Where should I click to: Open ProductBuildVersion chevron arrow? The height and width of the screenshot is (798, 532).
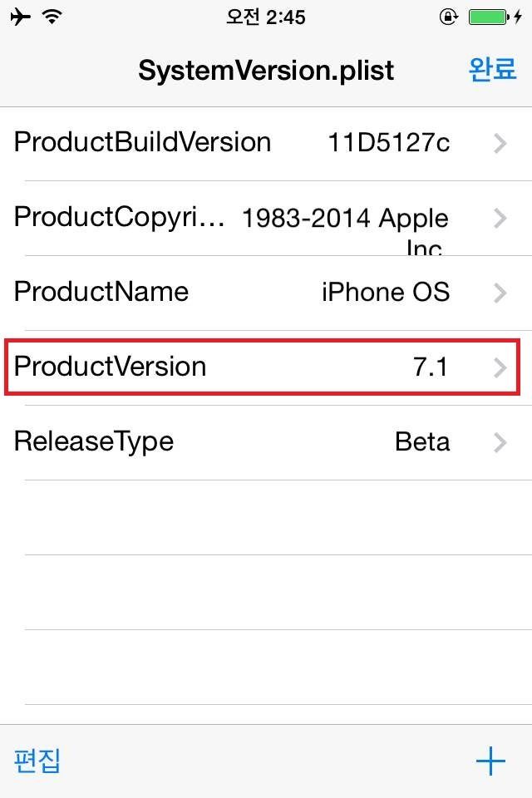click(x=500, y=143)
